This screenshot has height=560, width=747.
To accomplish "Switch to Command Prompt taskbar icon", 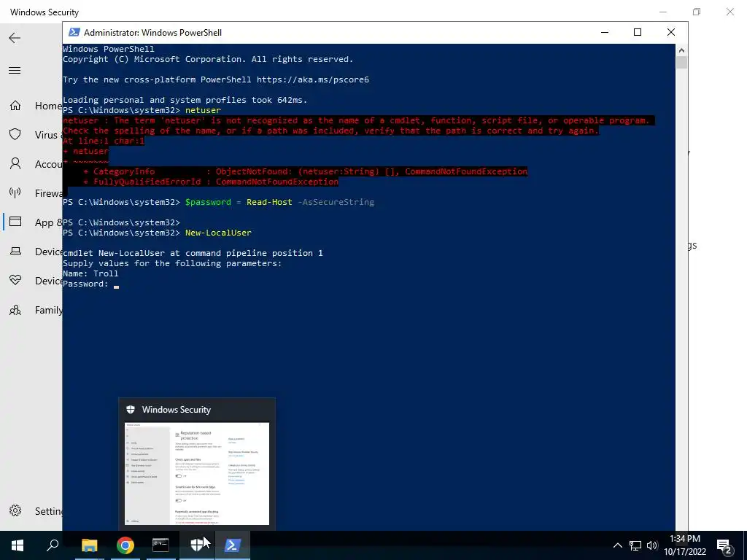I will pyautogui.click(x=160, y=545).
